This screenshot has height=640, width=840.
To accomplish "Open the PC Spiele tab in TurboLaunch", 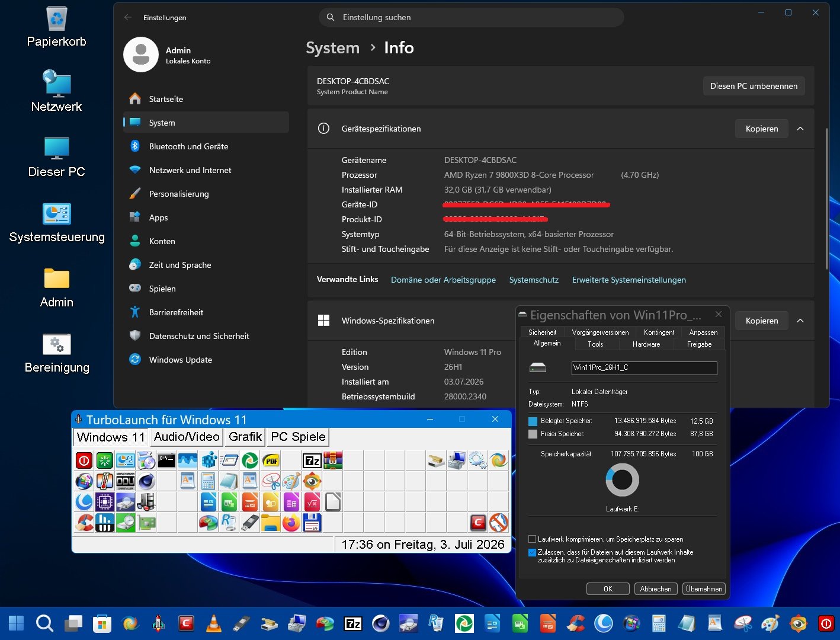I will click(x=298, y=437).
